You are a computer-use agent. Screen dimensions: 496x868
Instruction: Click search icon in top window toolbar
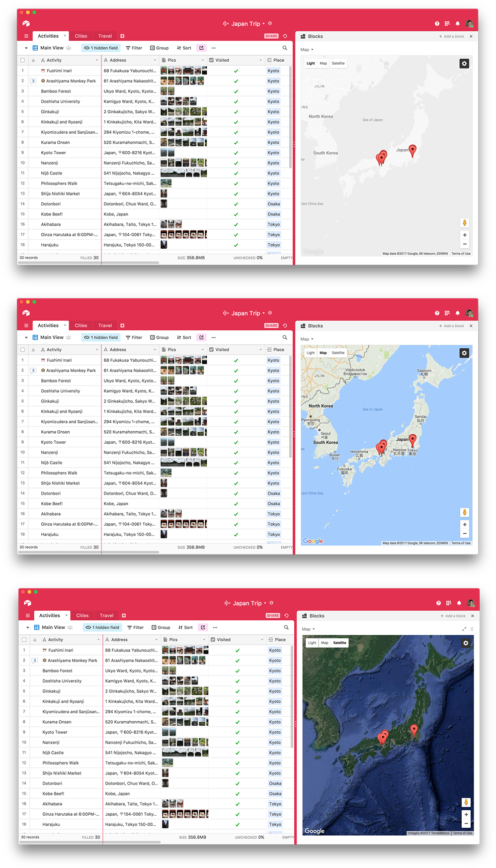pos(285,48)
